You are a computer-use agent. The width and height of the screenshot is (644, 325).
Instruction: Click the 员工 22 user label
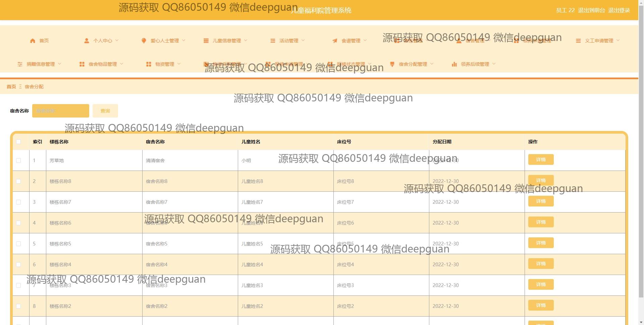[x=566, y=10]
